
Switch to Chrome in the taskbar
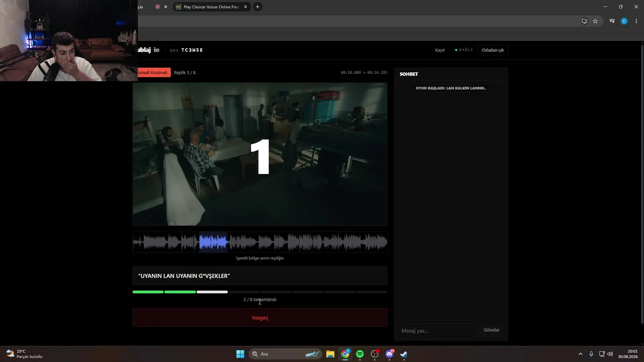tap(345, 354)
